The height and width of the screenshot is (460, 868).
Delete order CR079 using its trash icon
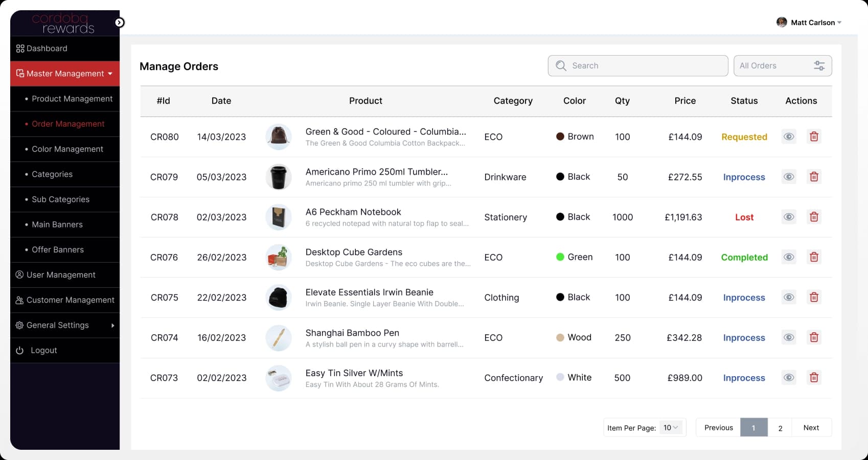(814, 177)
